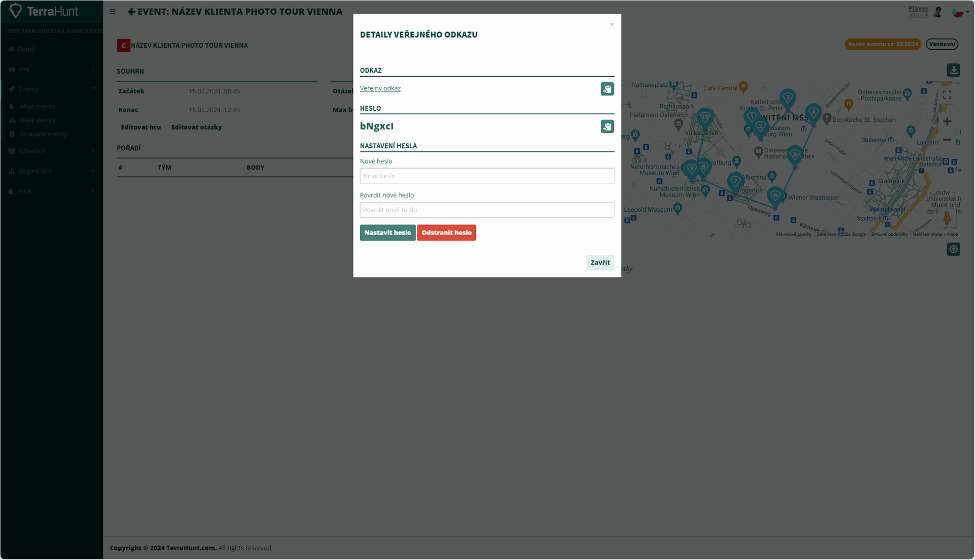Open the Veřejný odkaz link
This screenshot has height=560, width=975.
380,88
